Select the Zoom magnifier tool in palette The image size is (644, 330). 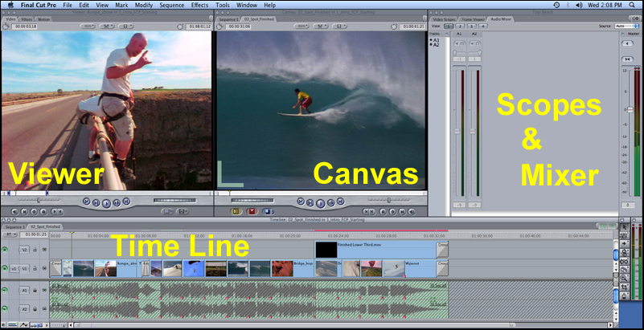click(625, 278)
